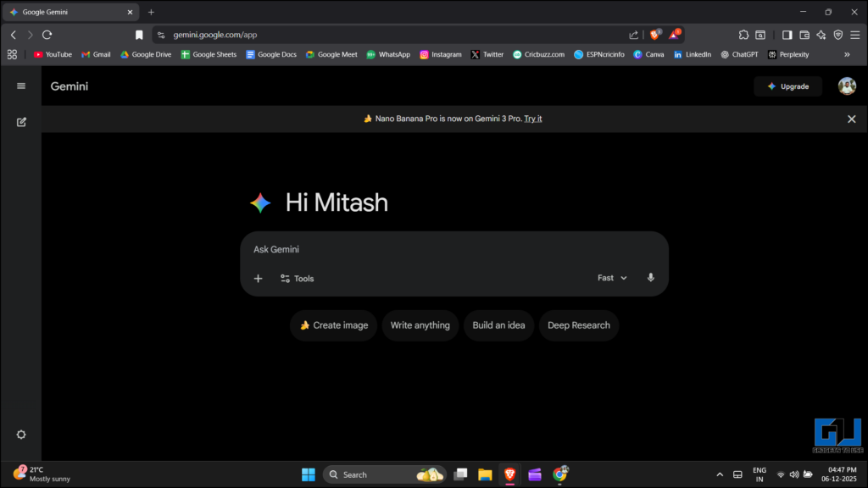Click the Brave Shields icon in the toolbar
Viewport: 868px width, 488px height.
tap(654, 35)
